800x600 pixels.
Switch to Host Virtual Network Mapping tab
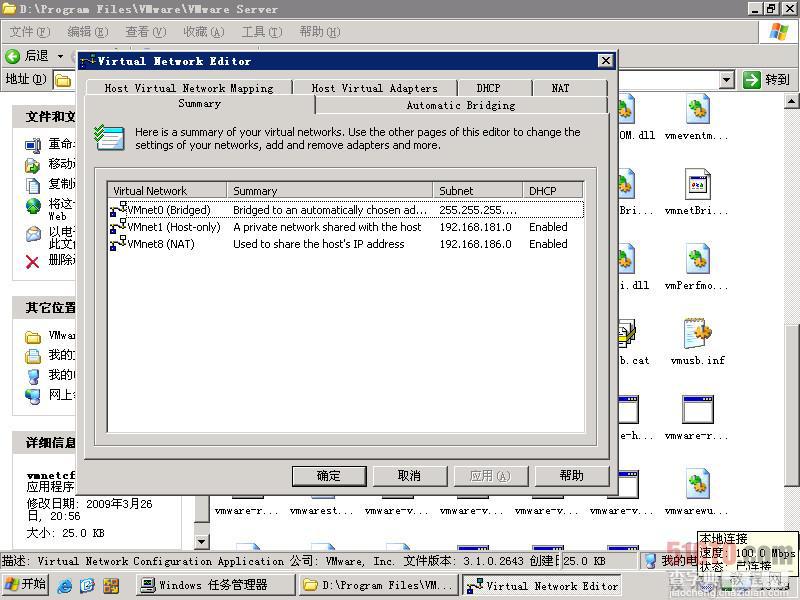[189, 88]
